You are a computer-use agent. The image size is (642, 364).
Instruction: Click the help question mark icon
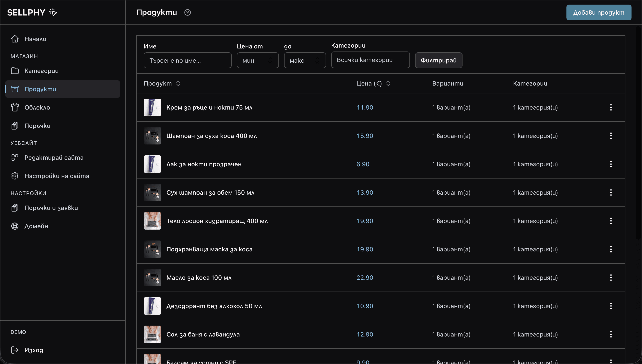(187, 12)
